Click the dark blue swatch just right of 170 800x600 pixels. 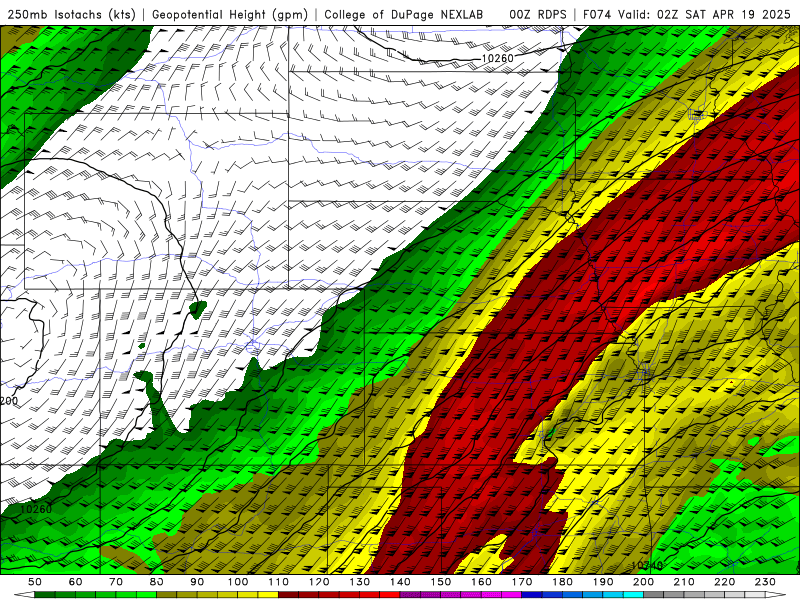coord(532,595)
